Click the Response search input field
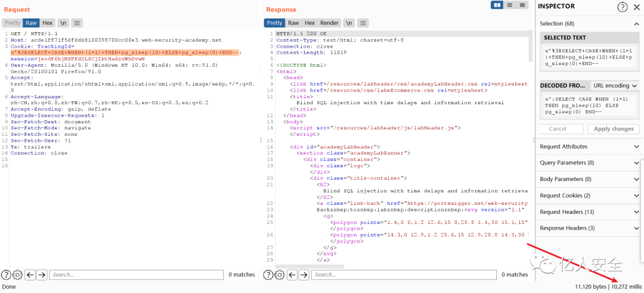Image resolution: width=644 pixels, height=293 pixels. coord(403,275)
